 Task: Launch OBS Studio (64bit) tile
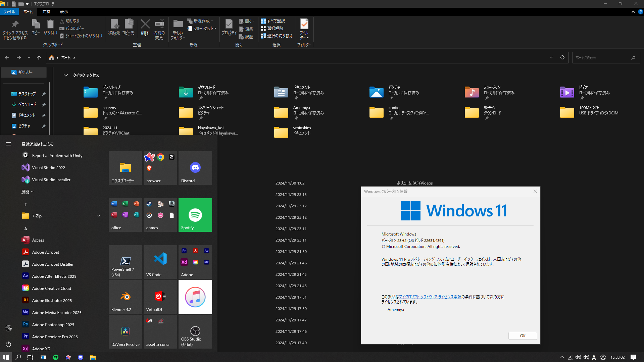point(195,332)
